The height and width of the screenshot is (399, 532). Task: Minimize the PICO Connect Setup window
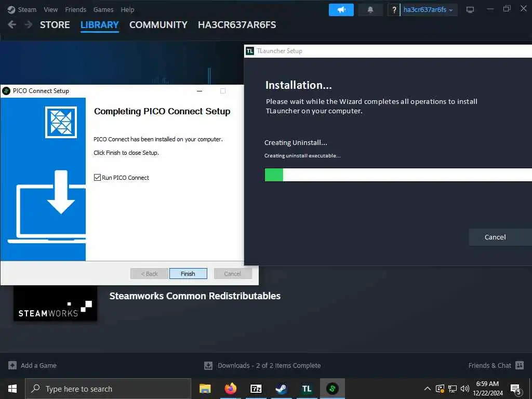pos(199,91)
